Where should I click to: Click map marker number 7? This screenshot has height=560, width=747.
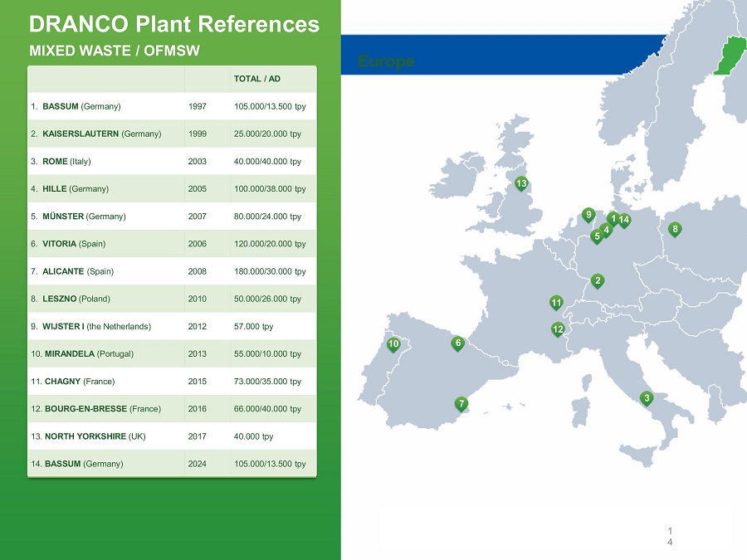[x=461, y=404]
